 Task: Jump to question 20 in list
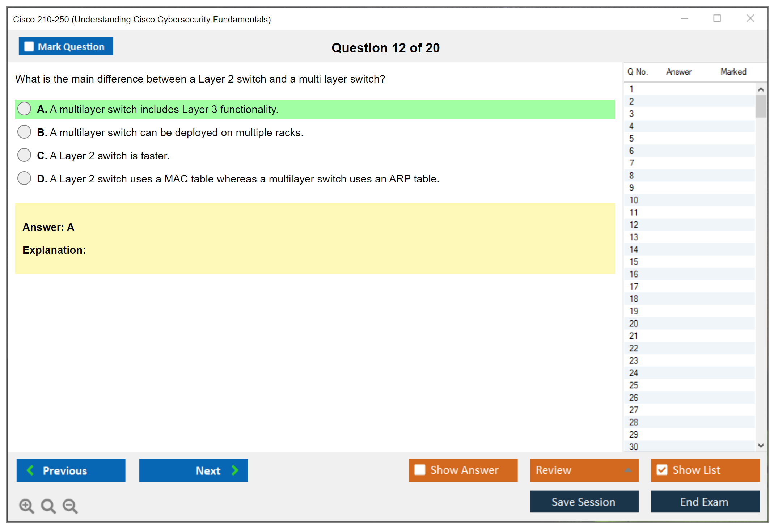tap(634, 323)
